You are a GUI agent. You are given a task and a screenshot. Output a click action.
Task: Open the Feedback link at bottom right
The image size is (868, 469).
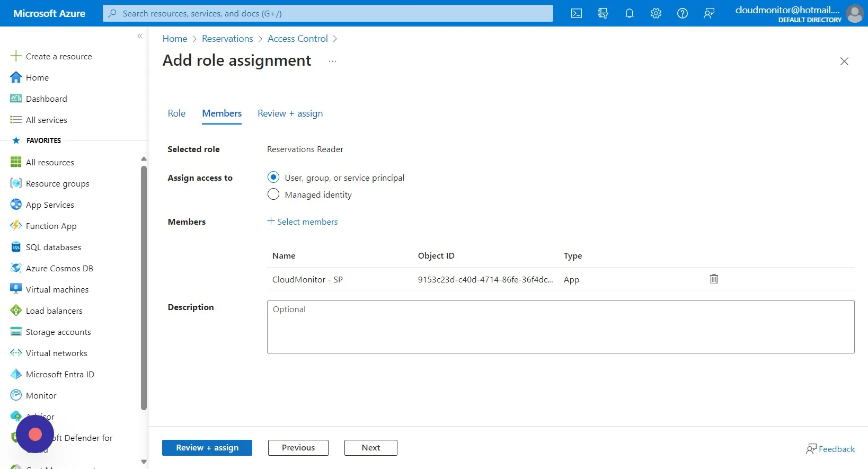[x=830, y=449]
